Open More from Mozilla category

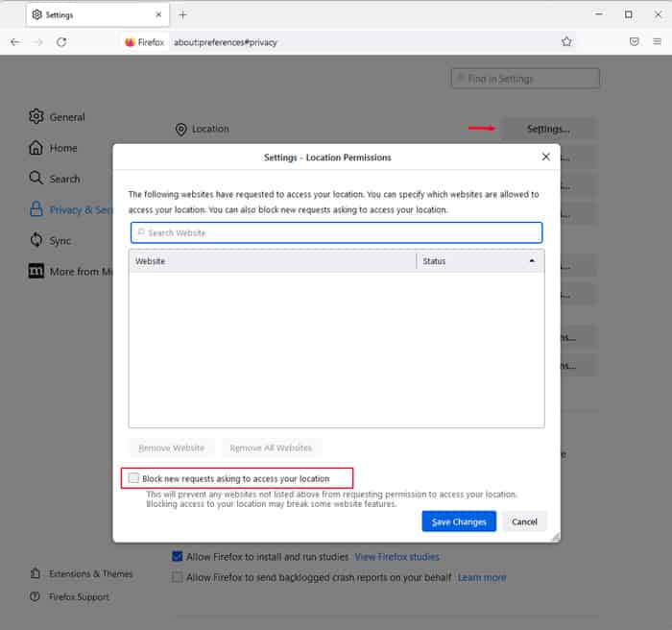pyautogui.click(x=71, y=272)
